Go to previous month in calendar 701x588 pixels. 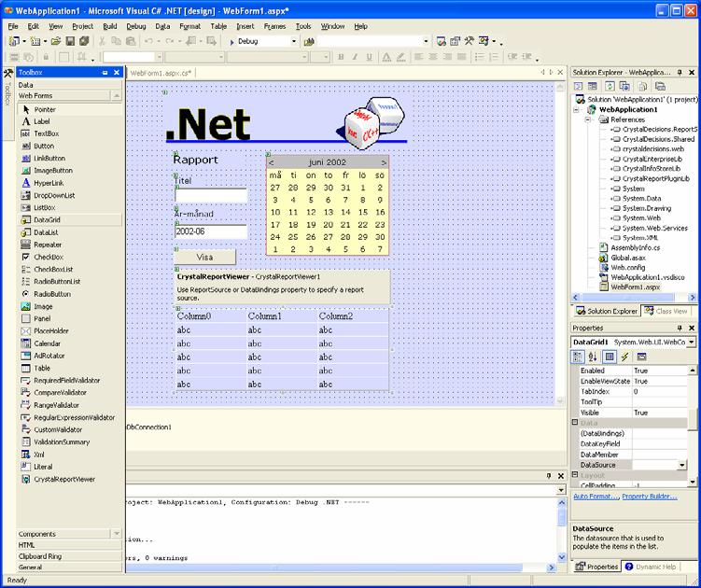[272, 162]
